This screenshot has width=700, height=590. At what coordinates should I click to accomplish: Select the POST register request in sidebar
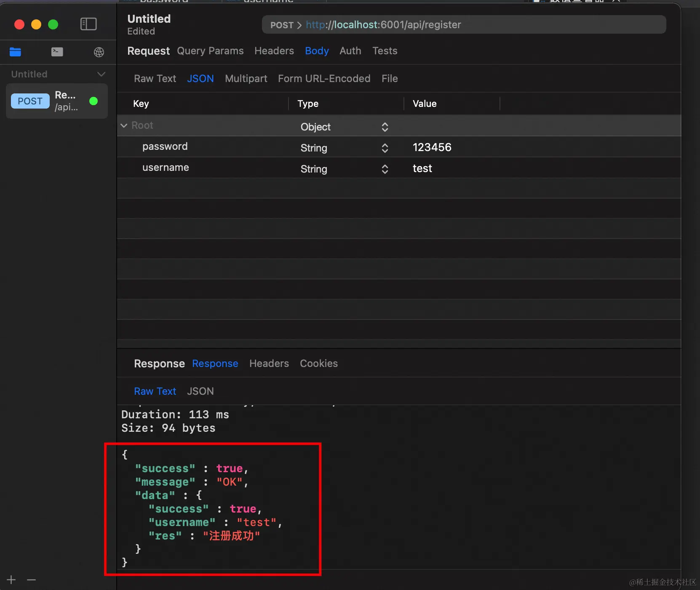click(x=57, y=101)
